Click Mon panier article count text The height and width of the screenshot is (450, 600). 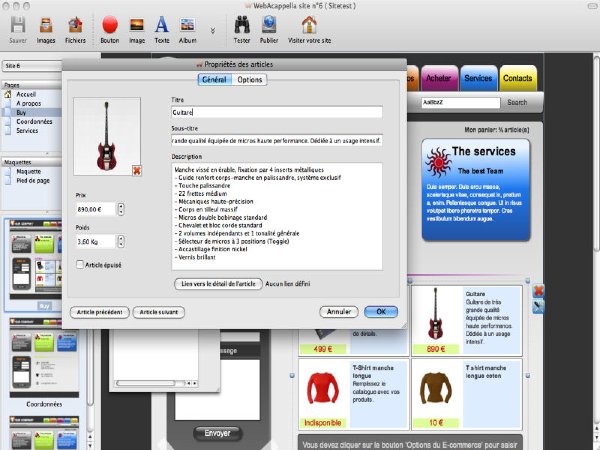pyautogui.click(x=497, y=130)
